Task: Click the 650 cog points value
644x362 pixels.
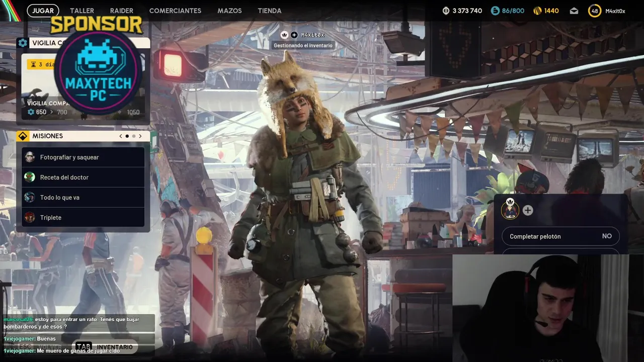Action: (x=41, y=112)
